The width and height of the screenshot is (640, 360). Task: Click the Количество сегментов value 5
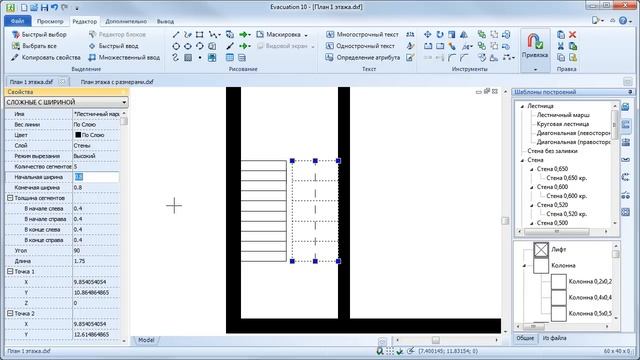pyautogui.click(x=76, y=167)
